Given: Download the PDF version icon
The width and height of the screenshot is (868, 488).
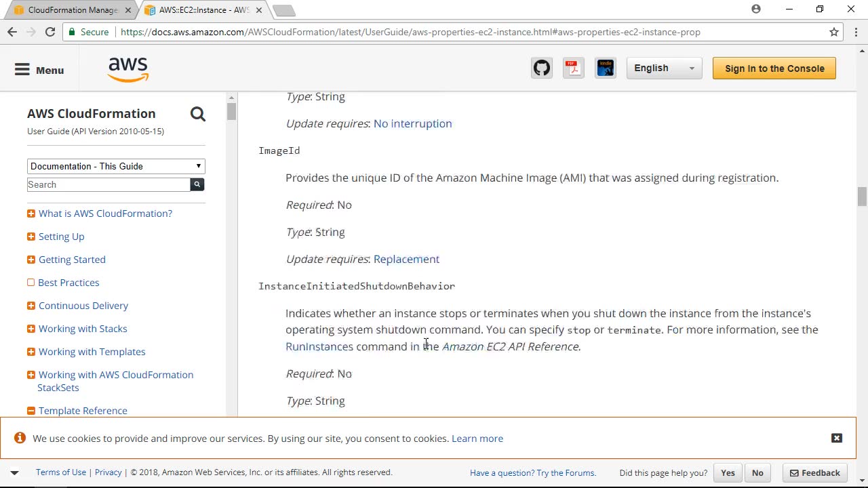Looking at the screenshot, I should 573,68.
